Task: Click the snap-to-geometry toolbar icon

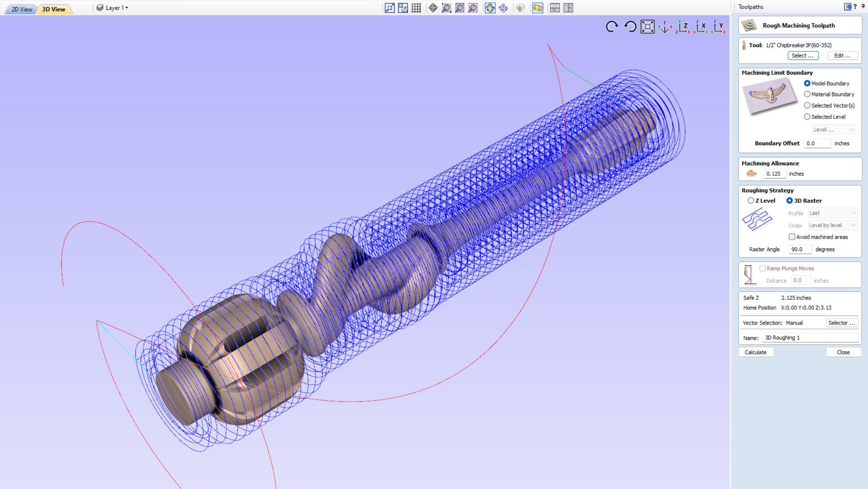Action: pos(389,8)
